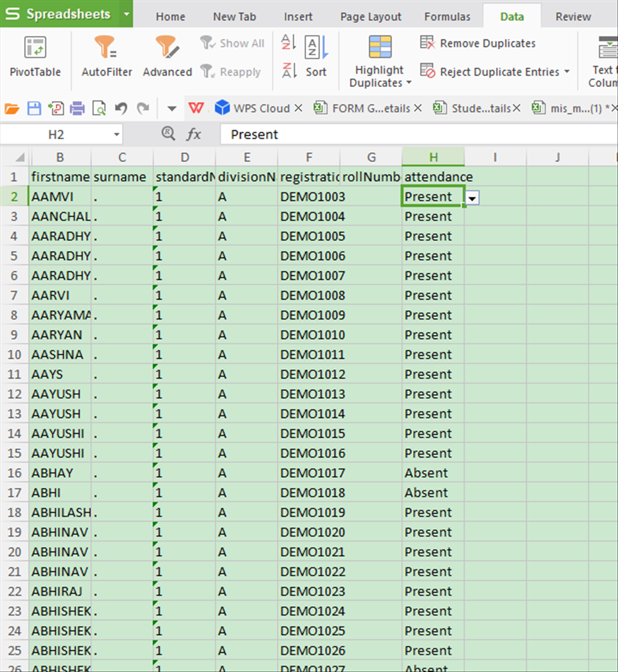
Task: Select row 16 header
Action: point(14,473)
